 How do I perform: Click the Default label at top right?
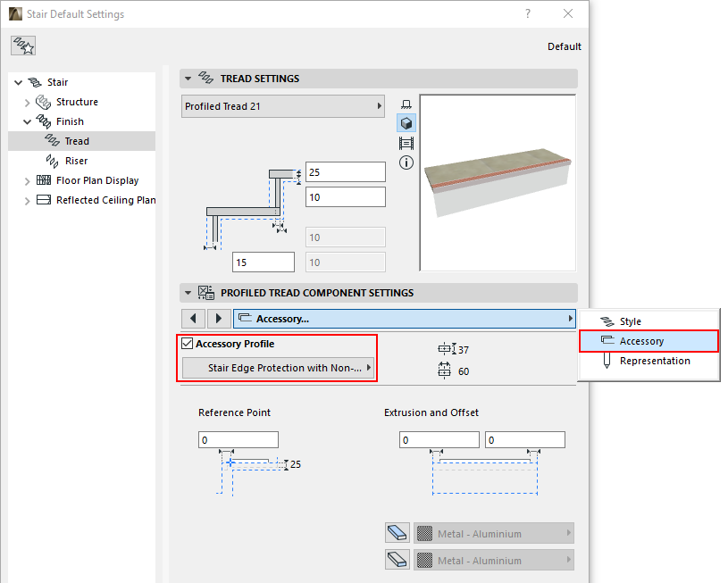565,46
